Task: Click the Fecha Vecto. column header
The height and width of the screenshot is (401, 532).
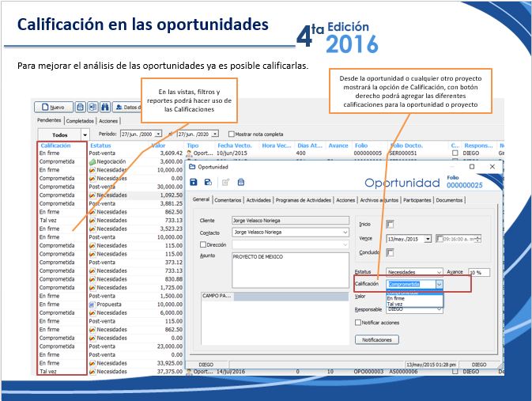Action: click(x=235, y=146)
